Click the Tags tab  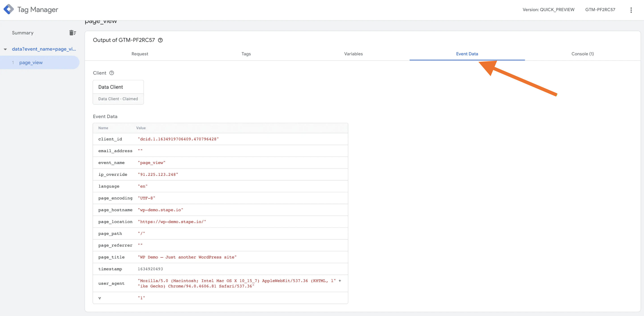pos(246,54)
